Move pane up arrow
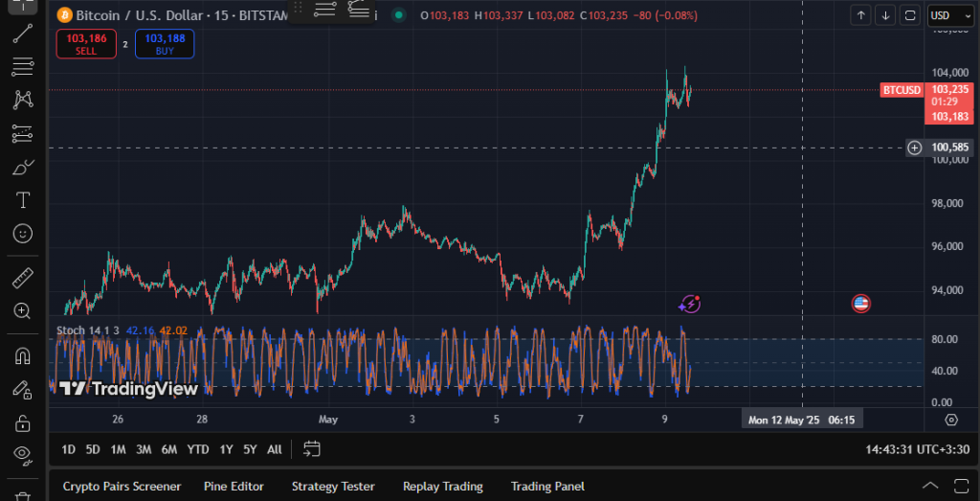The width and height of the screenshot is (980, 501). pyautogui.click(x=861, y=15)
